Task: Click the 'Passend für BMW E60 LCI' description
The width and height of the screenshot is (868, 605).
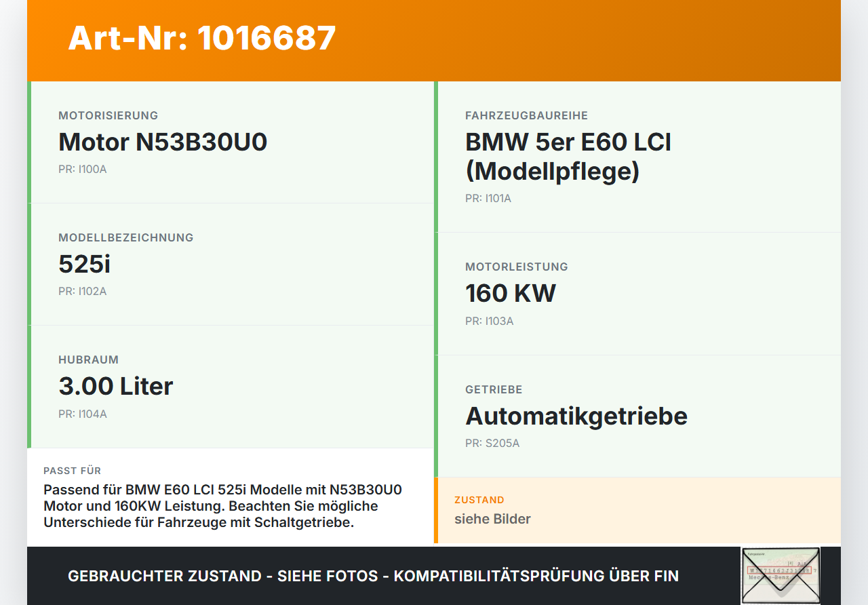Action: 223,506
